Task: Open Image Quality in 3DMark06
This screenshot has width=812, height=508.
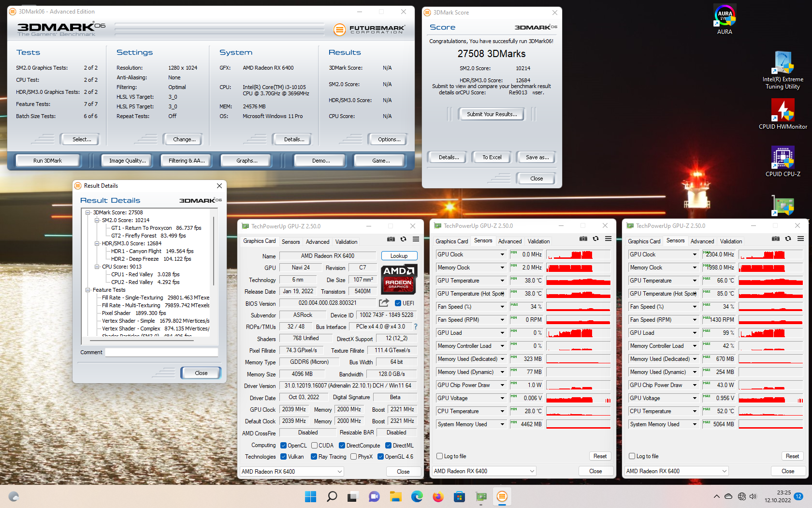Action: coord(127,161)
